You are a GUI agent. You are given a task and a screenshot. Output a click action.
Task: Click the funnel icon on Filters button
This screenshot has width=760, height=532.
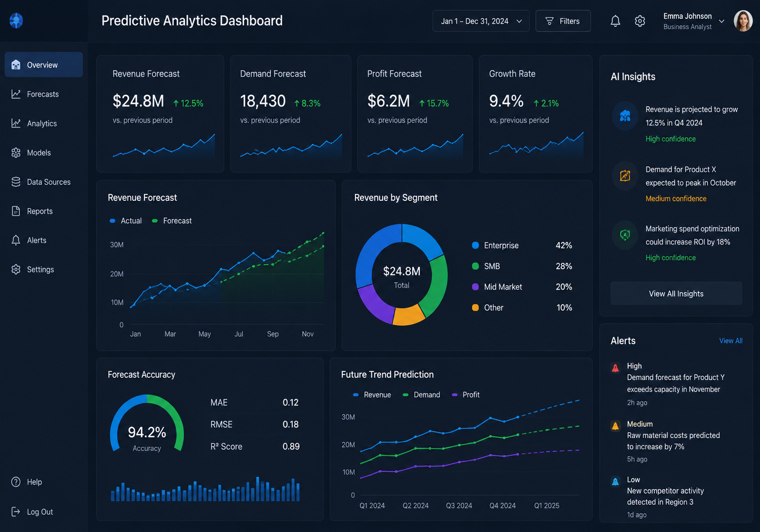[x=550, y=21]
